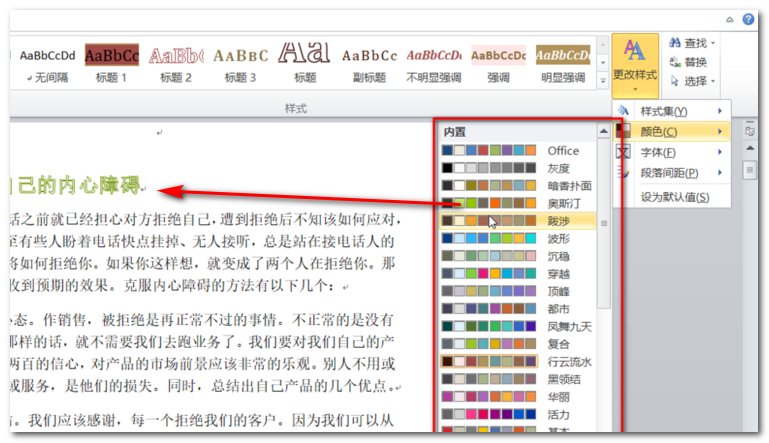
Task: Show the next row of gallery styles
Action: [603, 62]
